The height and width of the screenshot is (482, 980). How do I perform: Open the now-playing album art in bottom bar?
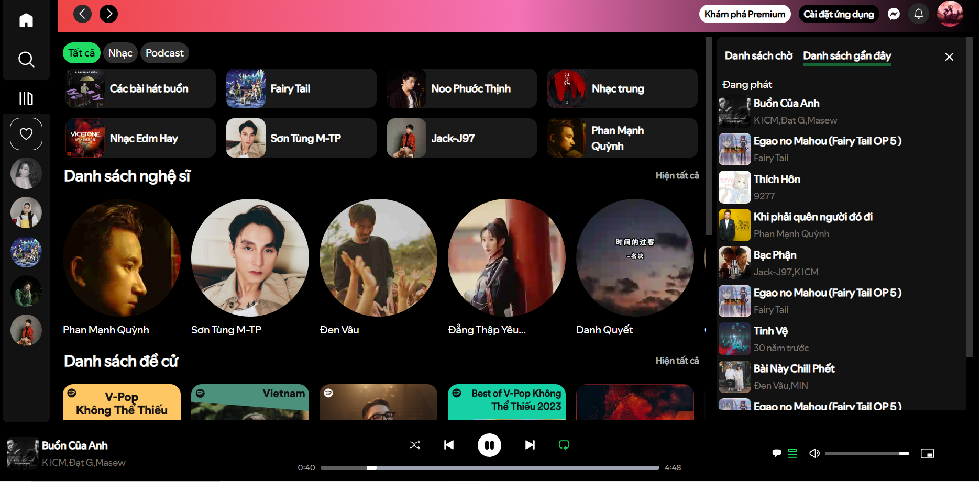23,453
